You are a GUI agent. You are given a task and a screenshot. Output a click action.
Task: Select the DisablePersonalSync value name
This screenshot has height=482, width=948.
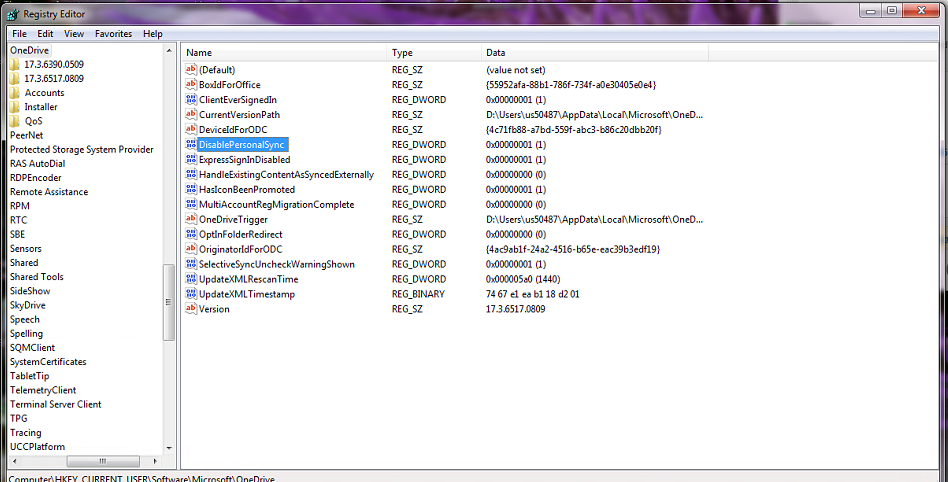click(242, 145)
